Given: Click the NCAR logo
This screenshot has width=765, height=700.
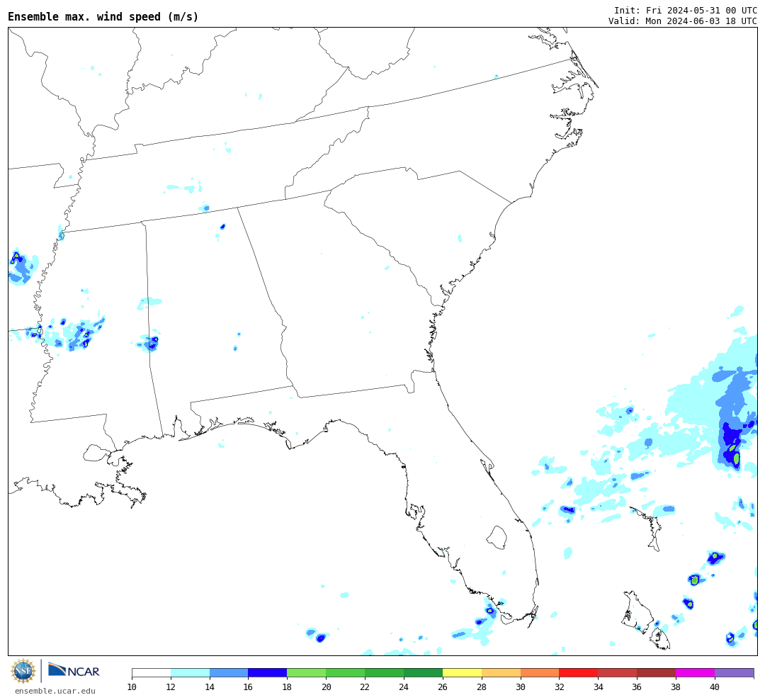Looking at the screenshot, I should point(74,670).
